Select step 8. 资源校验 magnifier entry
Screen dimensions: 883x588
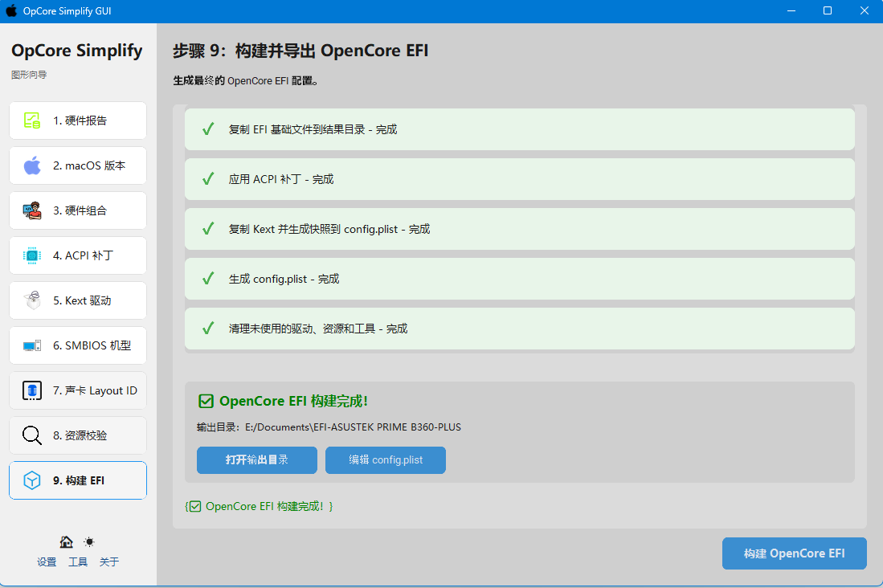[x=78, y=435]
